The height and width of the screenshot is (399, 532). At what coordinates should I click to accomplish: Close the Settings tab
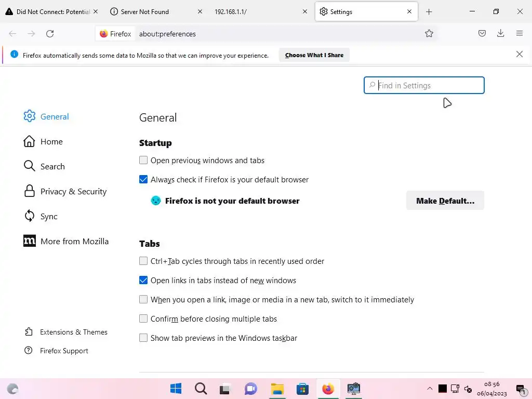[409, 11]
